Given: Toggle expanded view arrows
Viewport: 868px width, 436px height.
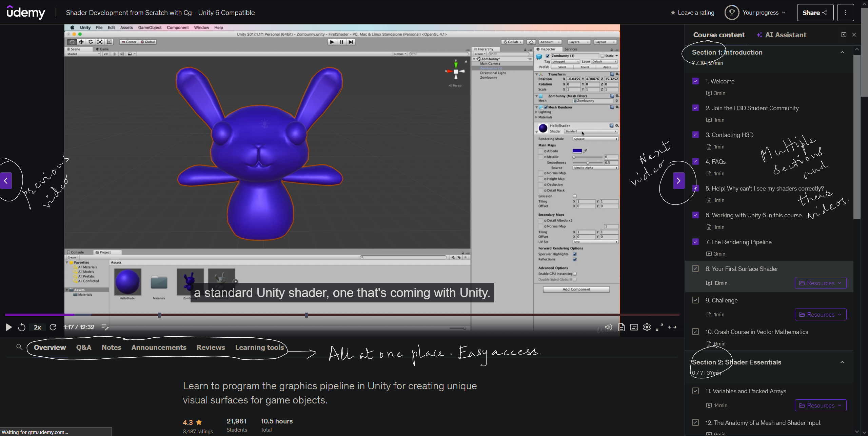Looking at the screenshot, I should point(672,327).
